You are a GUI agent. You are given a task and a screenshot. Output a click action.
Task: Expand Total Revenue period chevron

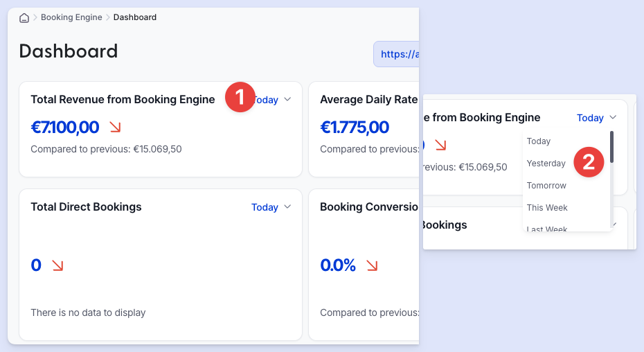pos(287,100)
